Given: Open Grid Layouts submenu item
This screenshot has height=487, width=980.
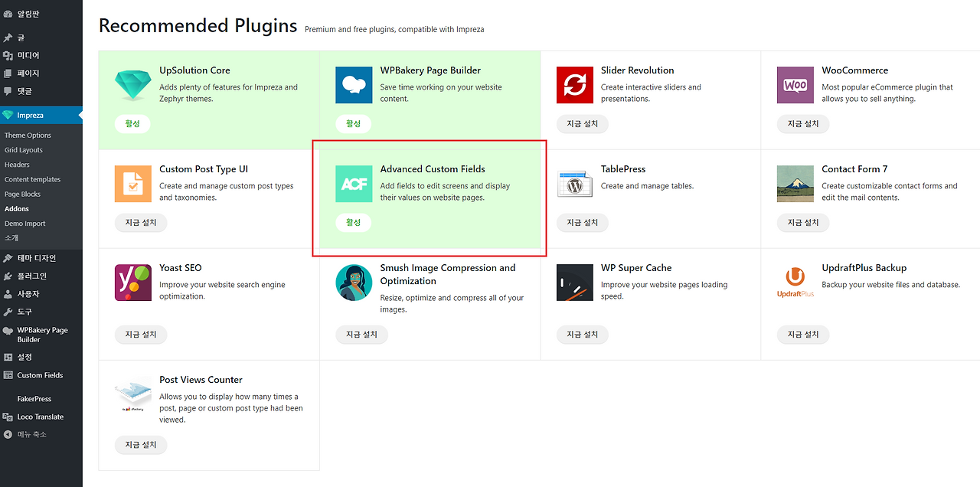Looking at the screenshot, I should 24,150.
